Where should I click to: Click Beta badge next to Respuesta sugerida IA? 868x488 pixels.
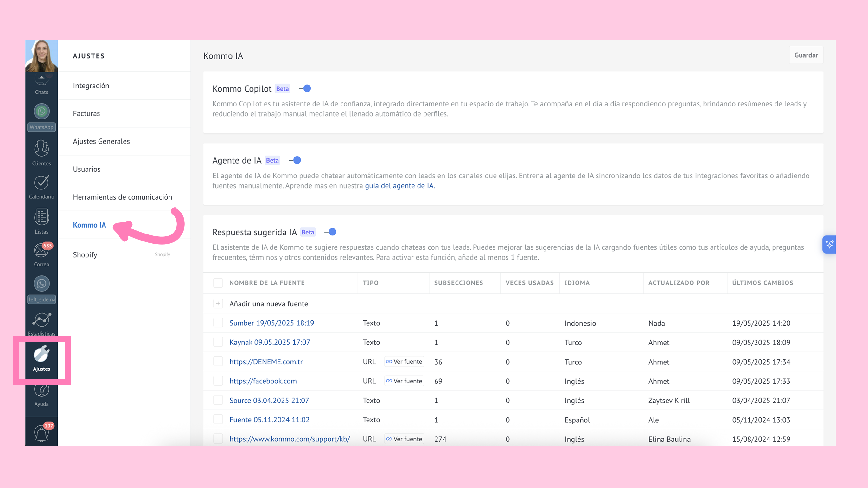click(x=308, y=232)
